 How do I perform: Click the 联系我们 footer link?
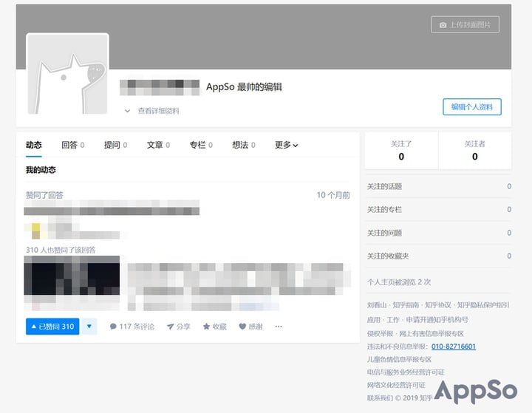pos(380,398)
